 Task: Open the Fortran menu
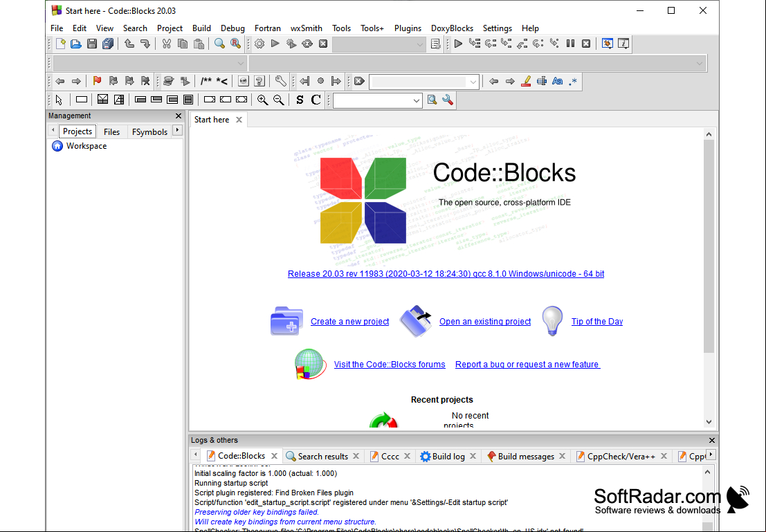point(267,28)
